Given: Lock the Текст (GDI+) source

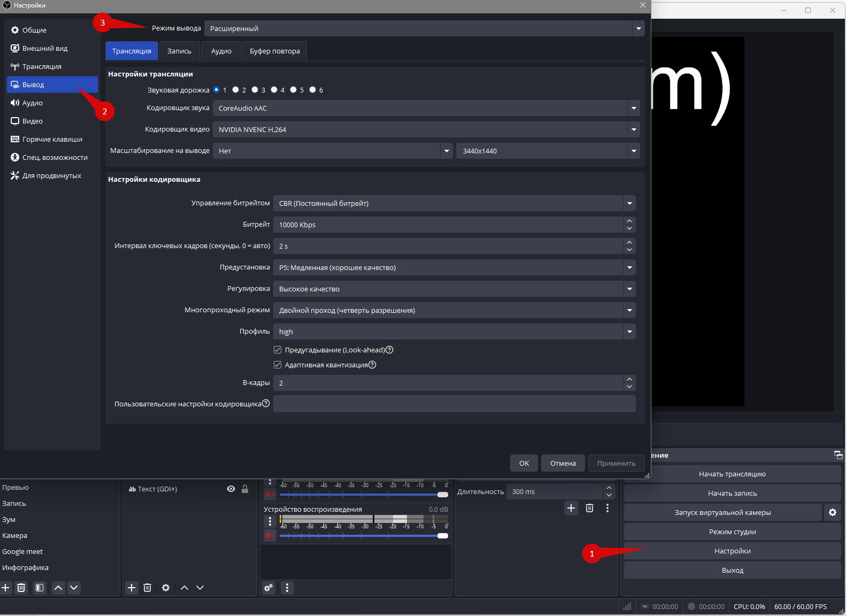Looking at the screenshot, I should tap(245, 489).
